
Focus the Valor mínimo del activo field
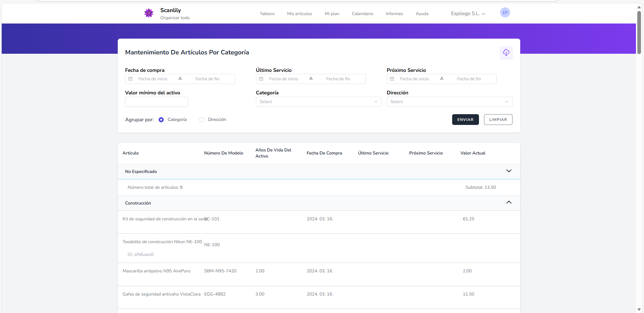(x=156, y=102)
